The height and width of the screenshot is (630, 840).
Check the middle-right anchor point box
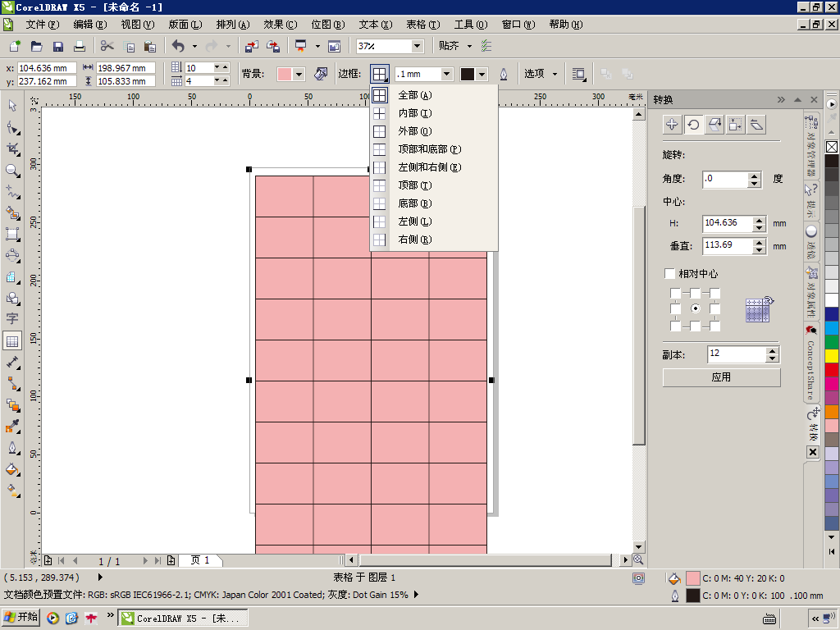coord(714,309)
